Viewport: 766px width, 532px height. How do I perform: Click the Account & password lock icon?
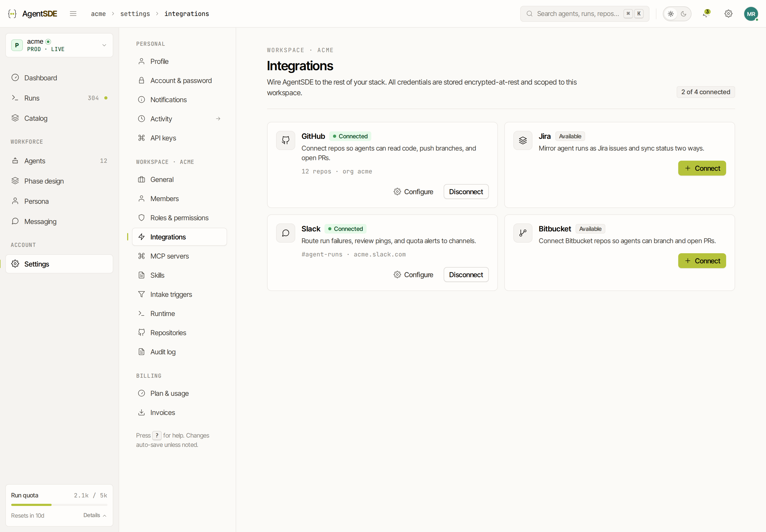tap(141, 80)
